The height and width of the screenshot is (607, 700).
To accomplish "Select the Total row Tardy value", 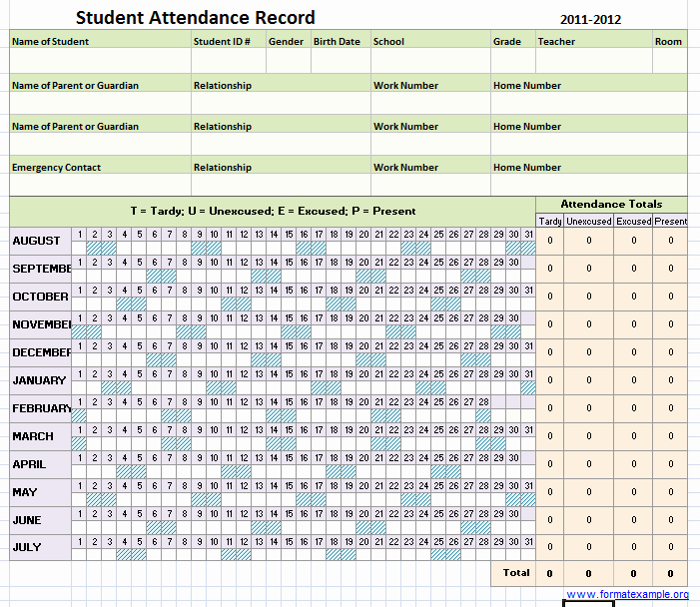I will 550,573.
